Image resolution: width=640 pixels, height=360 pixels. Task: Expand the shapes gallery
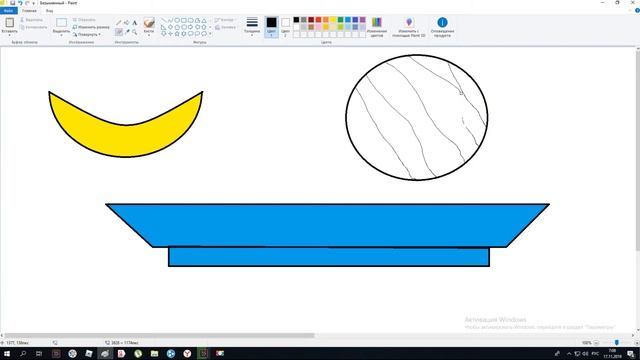coord(210,34)
